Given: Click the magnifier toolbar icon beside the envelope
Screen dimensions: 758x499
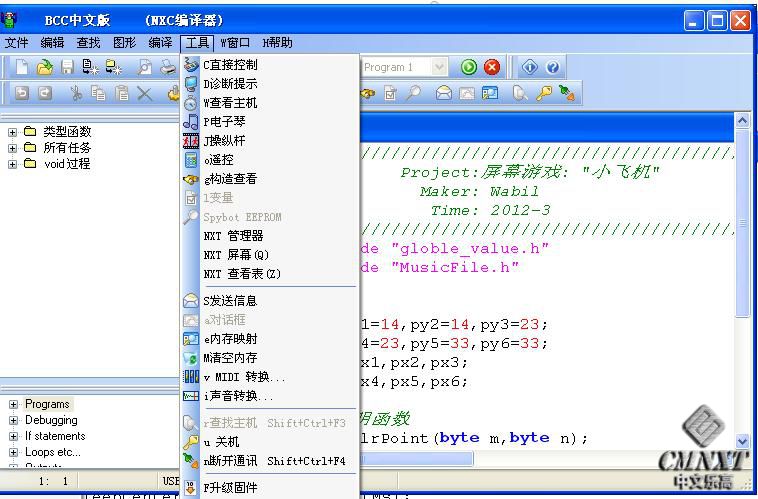Looking at the screenshot, I should [x=413, y=93].
